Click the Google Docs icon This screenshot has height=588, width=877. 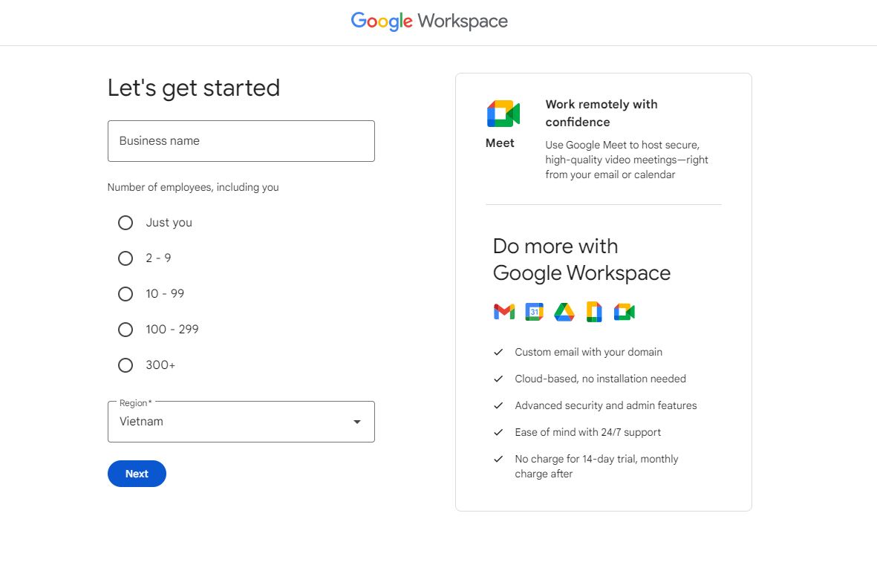pos(594,312)
